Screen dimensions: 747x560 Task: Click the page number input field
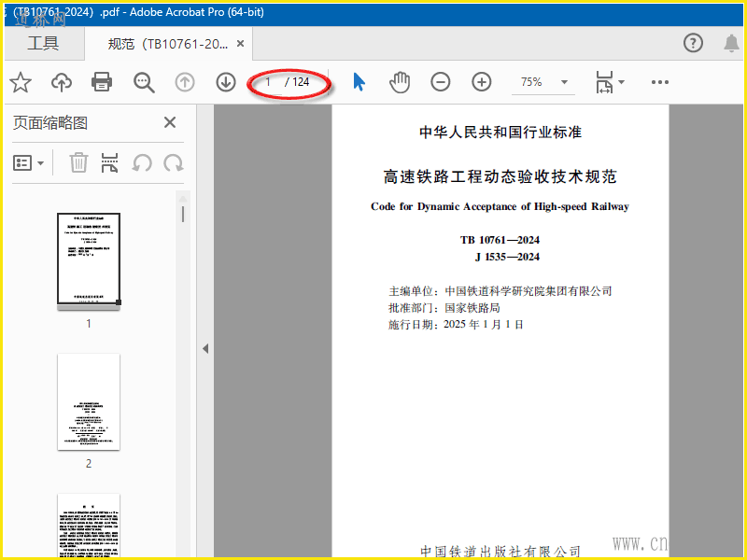269,82
